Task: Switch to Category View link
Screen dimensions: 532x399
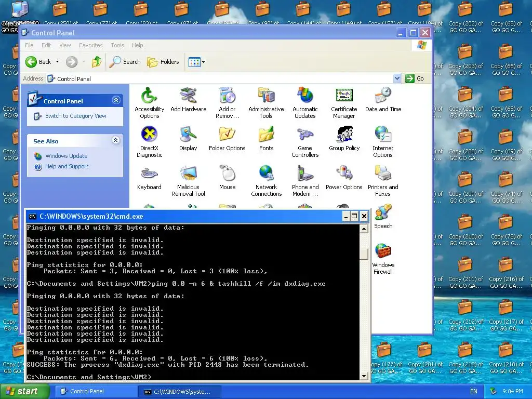Action: point(76,116)
